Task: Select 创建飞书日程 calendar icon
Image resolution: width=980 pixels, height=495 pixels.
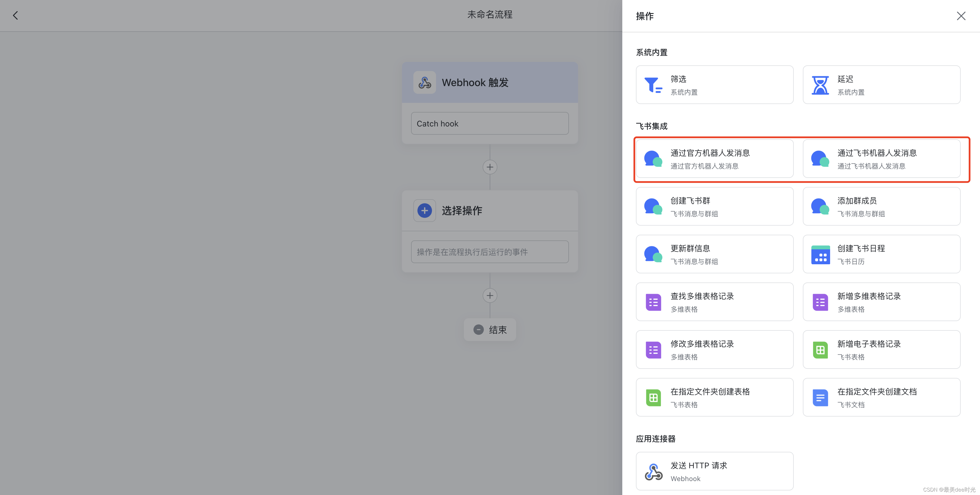Action: click(x=820, y=255)
